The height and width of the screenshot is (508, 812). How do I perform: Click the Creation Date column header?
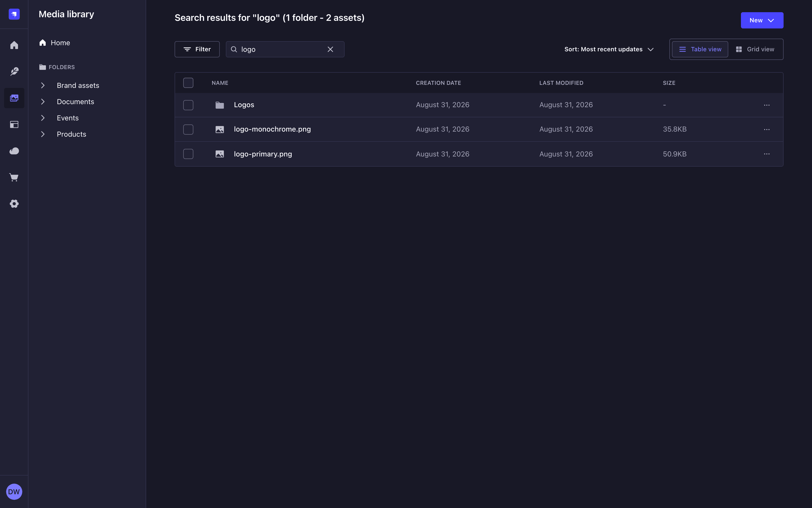(438, 83)
